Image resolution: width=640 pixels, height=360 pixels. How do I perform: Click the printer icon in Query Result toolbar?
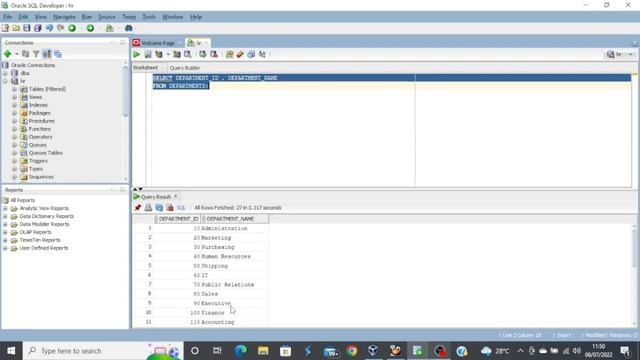(148, 208)
